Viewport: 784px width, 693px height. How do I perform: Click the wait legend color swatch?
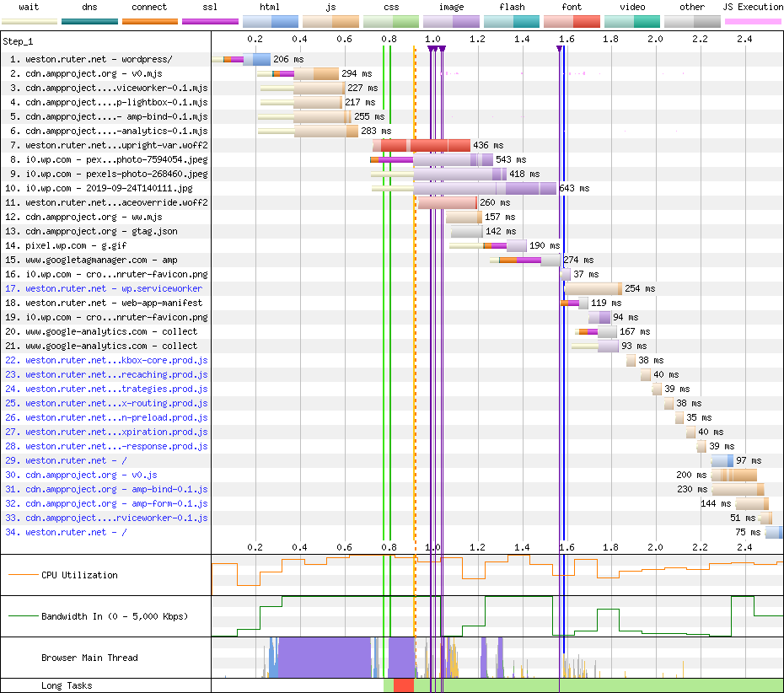click(x=30, y=20)
